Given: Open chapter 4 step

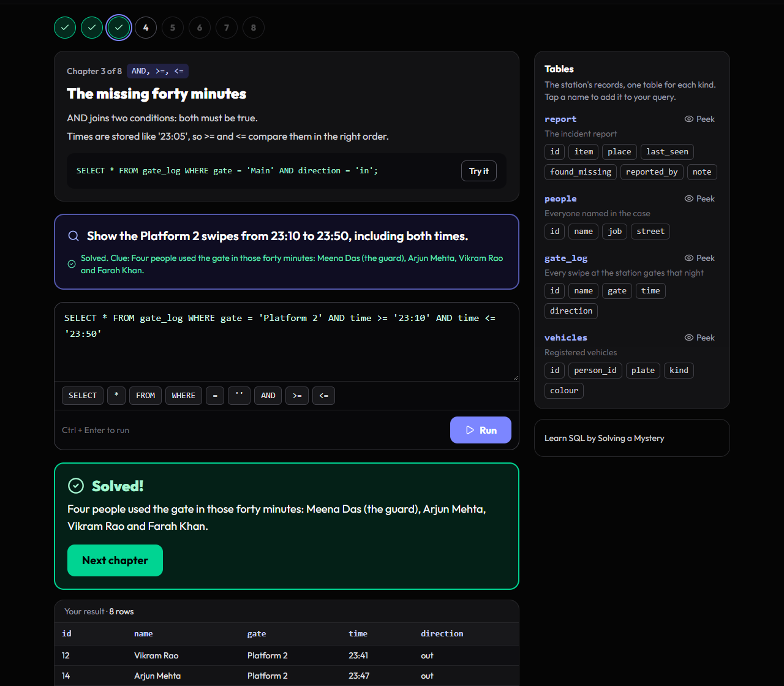Looking at the screenshot, I should coord(146,28).
